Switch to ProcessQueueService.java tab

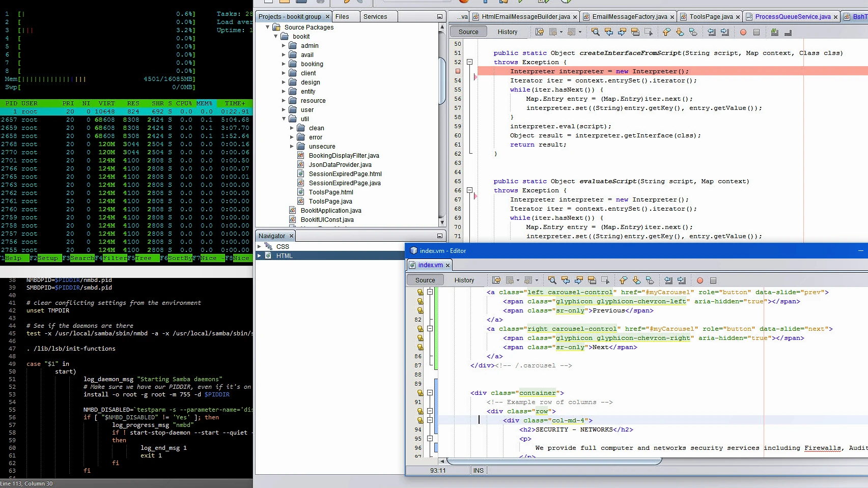793,17
